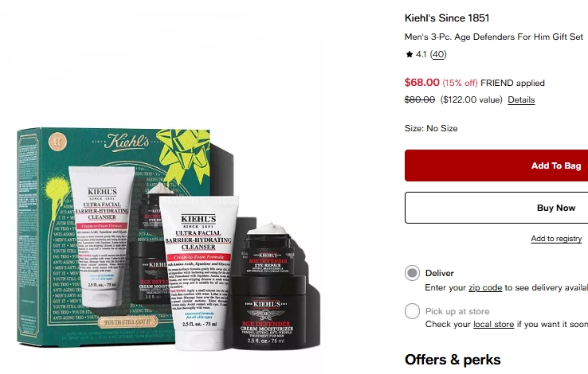Click the white Ultra Facial Cleanser tube in front
Screen dimensions: 588x374
coord(198,273)
